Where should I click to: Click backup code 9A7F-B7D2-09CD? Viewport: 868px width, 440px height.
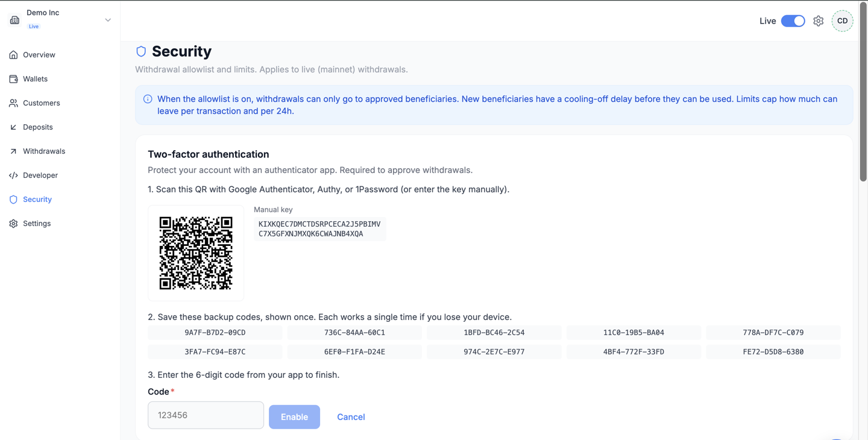pos(215,333)
